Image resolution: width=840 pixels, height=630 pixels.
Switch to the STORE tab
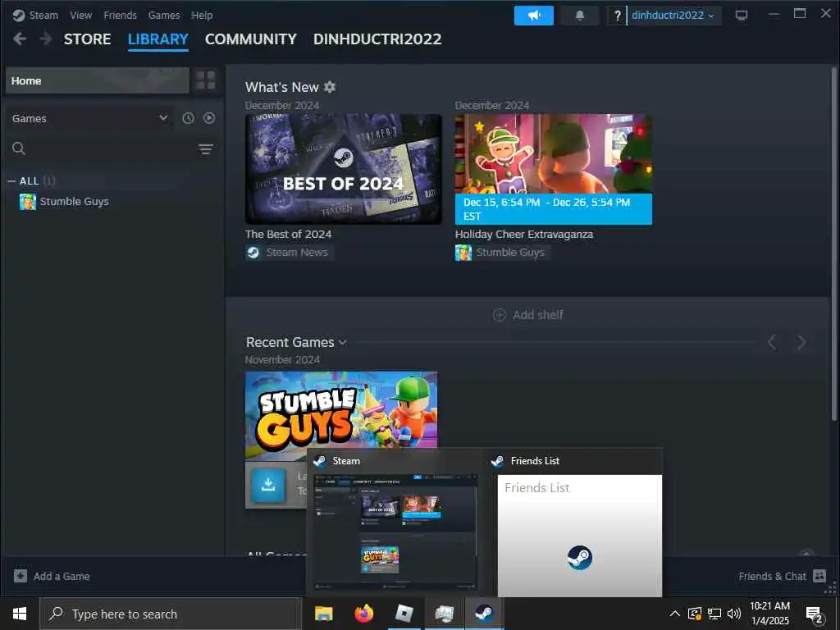click(x=87, y=39)
